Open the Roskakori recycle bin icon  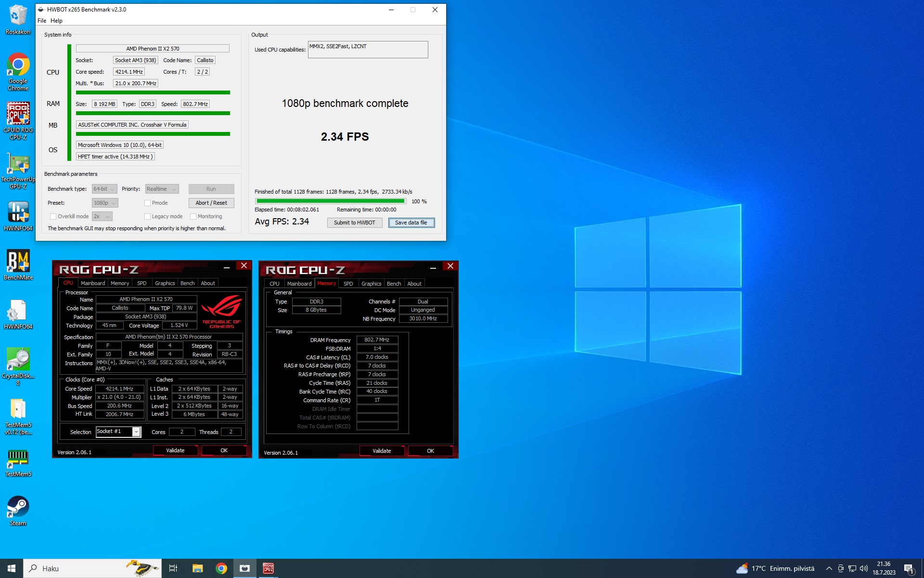[18, 19]
